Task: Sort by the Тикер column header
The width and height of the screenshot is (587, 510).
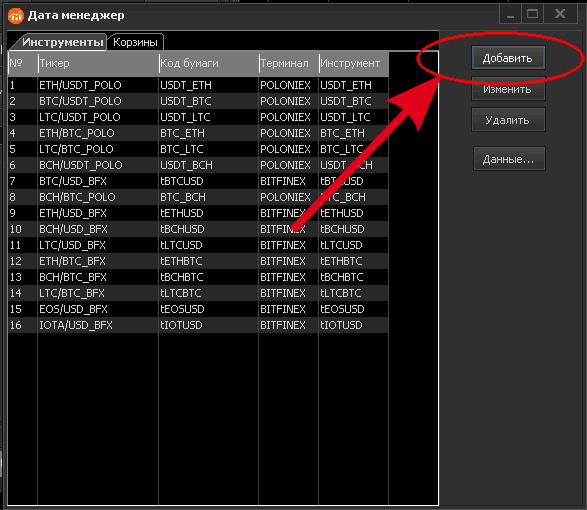Action: pos(98,63)
